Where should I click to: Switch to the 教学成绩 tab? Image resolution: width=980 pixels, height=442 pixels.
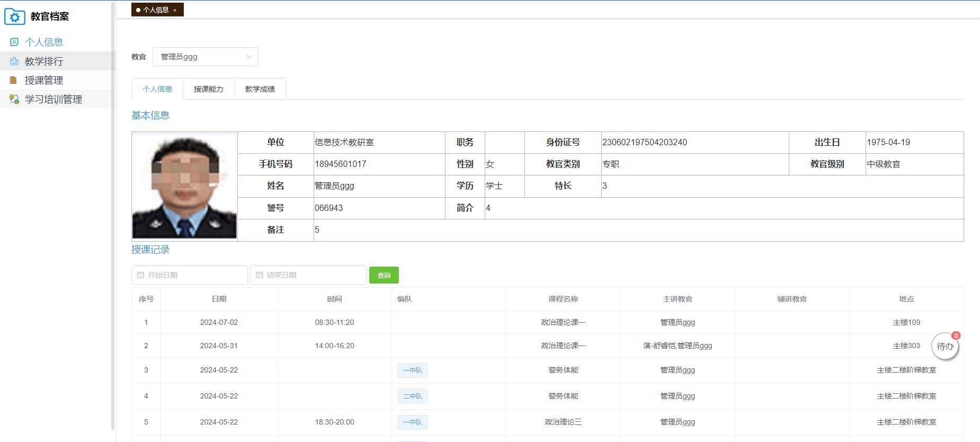tap(260, 89)
